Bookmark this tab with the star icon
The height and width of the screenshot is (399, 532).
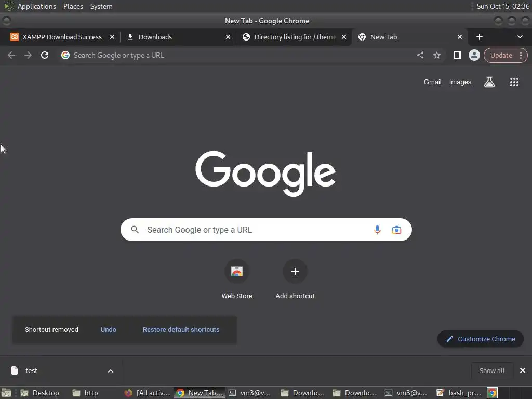(436, 55)
